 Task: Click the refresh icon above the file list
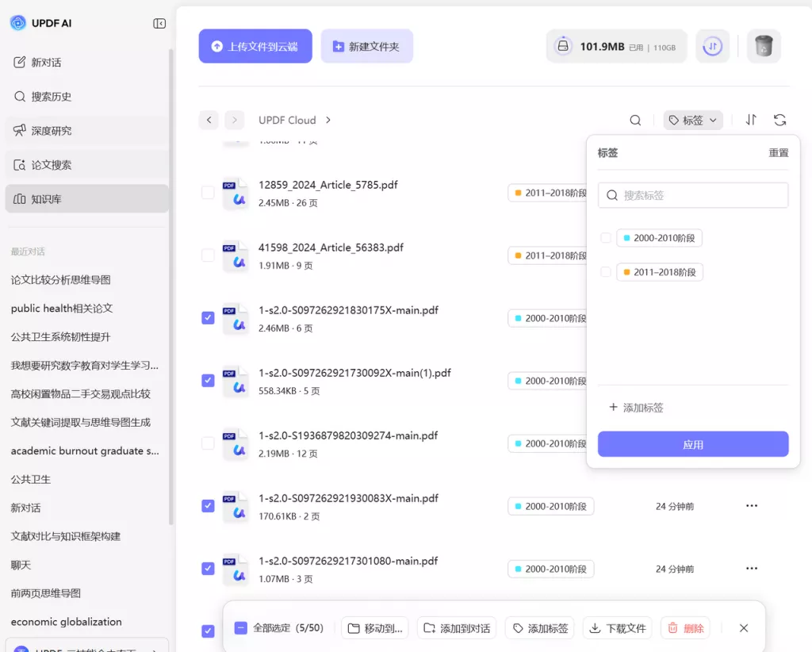point(779,120)
